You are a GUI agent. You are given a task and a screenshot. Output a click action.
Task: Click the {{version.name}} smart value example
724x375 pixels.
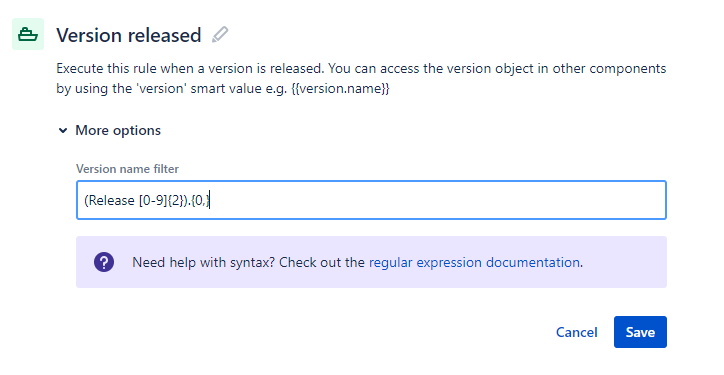[341, 88]
